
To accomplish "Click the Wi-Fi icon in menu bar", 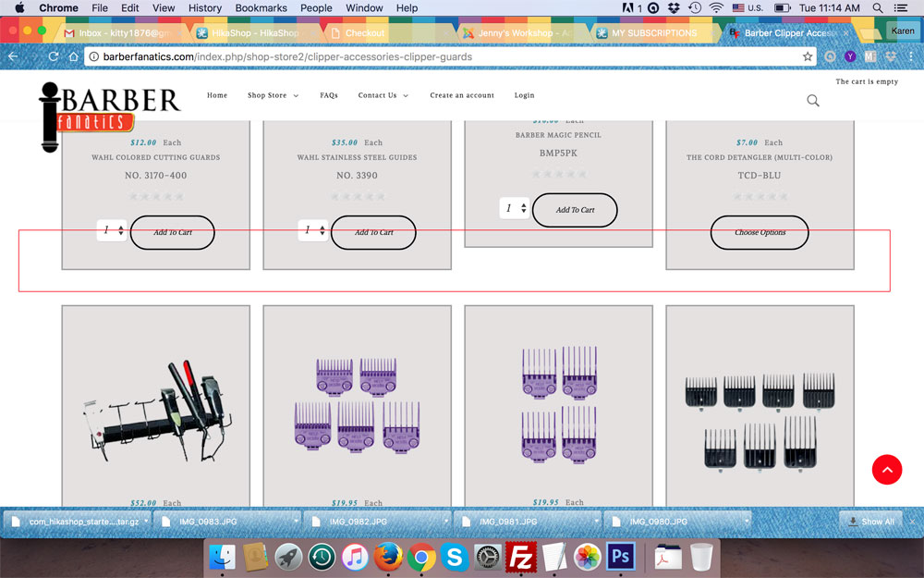I will (716, 7).
